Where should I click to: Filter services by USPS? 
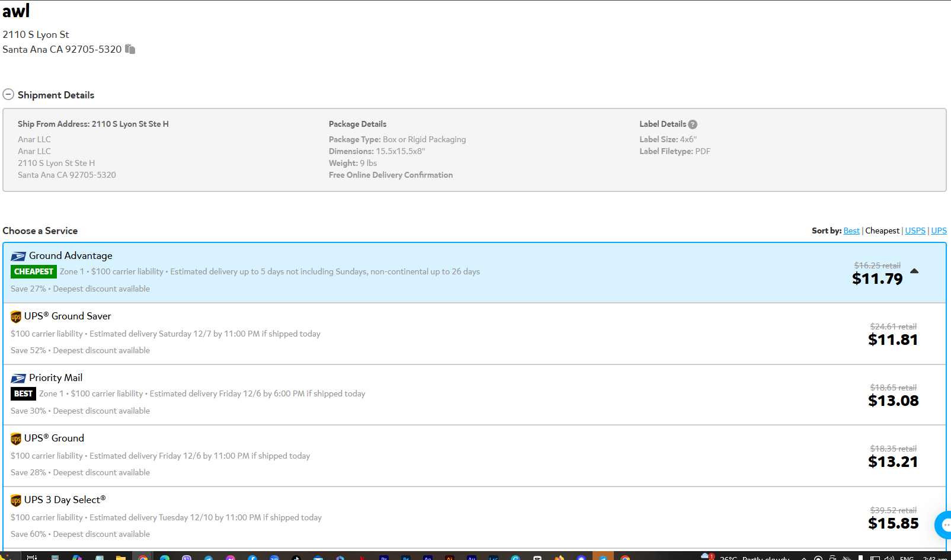[915, 231]
